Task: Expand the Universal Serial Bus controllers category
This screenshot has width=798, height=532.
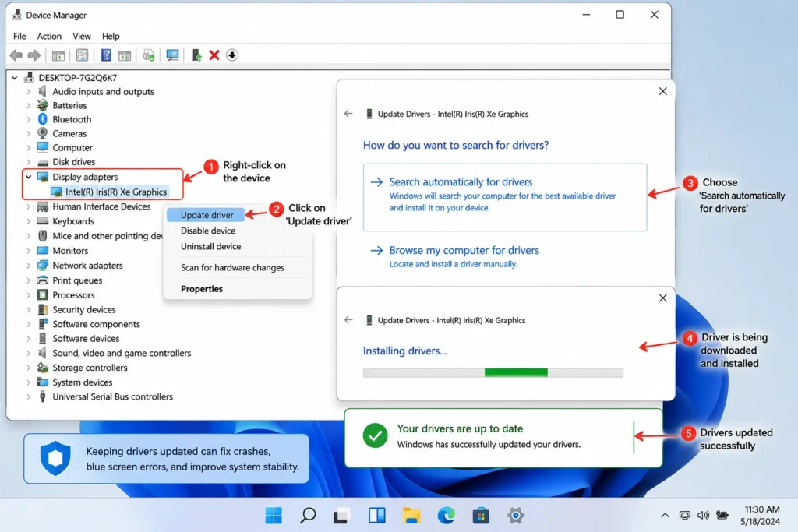Action: (x=29, y=396)
